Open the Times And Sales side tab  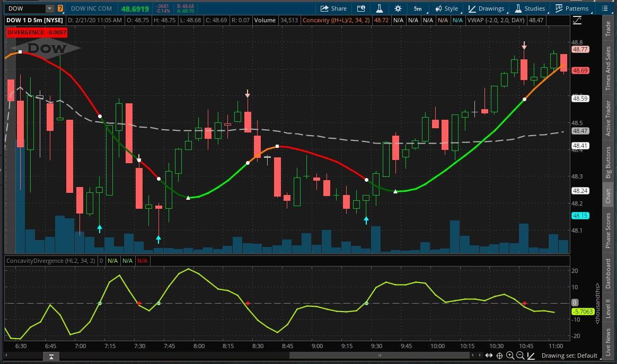[608, 68]
